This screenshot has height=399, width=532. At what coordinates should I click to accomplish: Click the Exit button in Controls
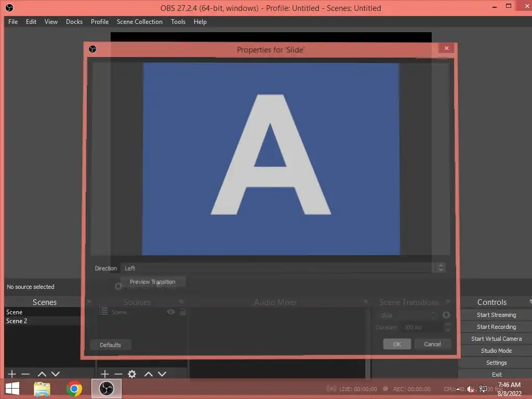496,375
